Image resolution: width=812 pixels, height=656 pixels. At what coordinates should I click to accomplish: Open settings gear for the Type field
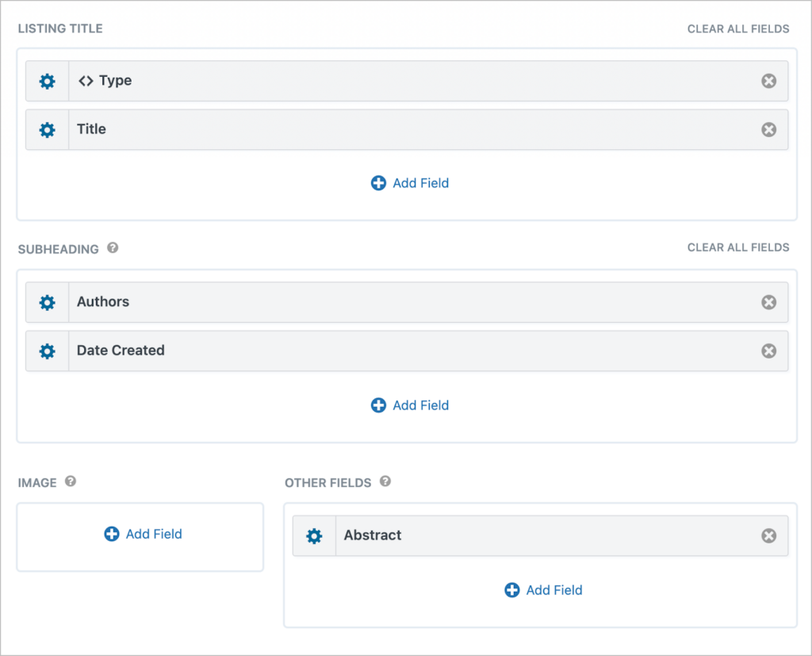click(47, 81)
